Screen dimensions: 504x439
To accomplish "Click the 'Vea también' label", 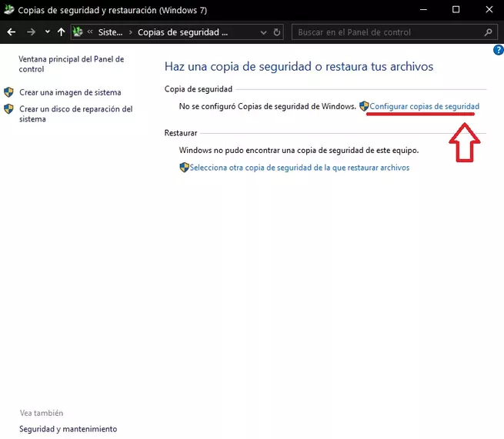I will [x=42, y=413].
